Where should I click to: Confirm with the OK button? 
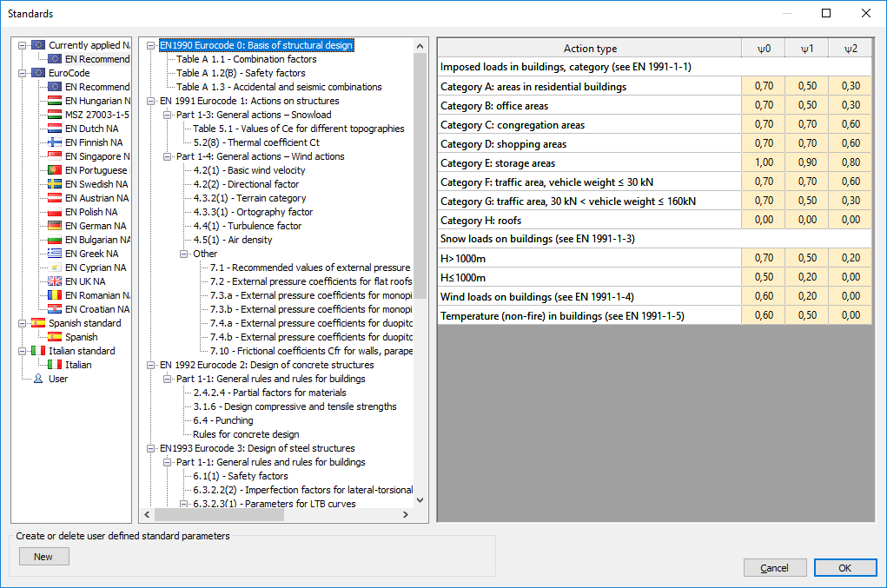[x=845, y=568]
